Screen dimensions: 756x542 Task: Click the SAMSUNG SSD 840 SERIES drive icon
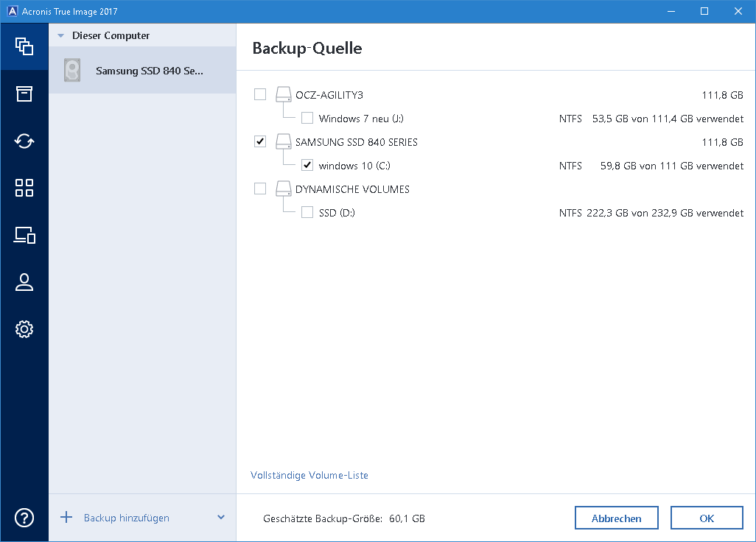coord(284,141)
